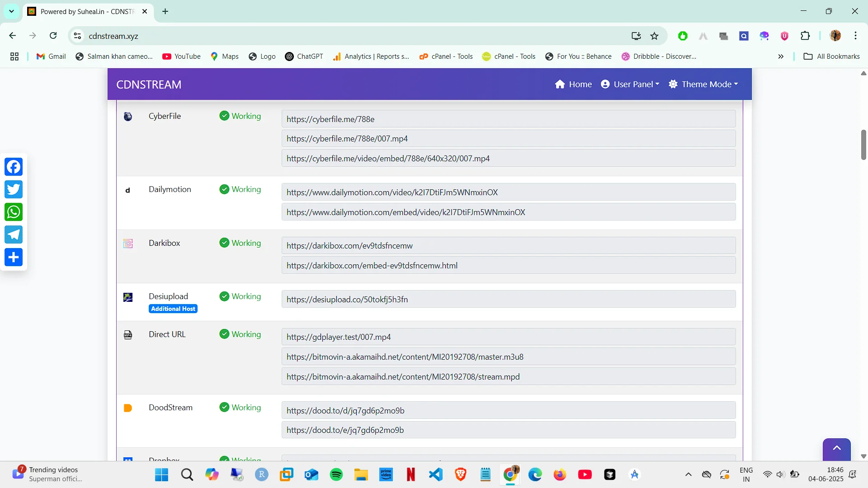The height and width of the screenshot is (488, 868).
Task: Click the ENG IN language indicator
Action: (746, 474)
